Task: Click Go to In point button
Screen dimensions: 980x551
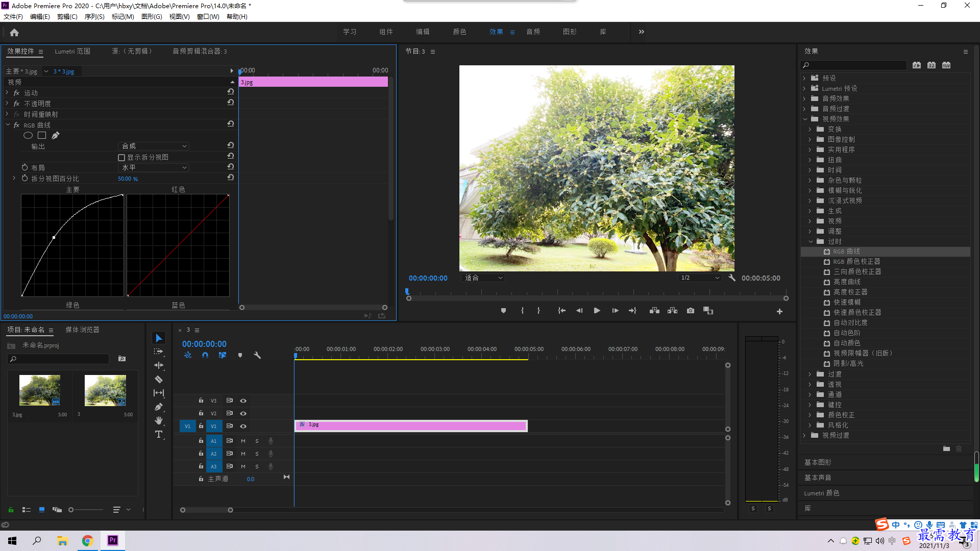Action: pyautogui.click(x=561, y=311)
